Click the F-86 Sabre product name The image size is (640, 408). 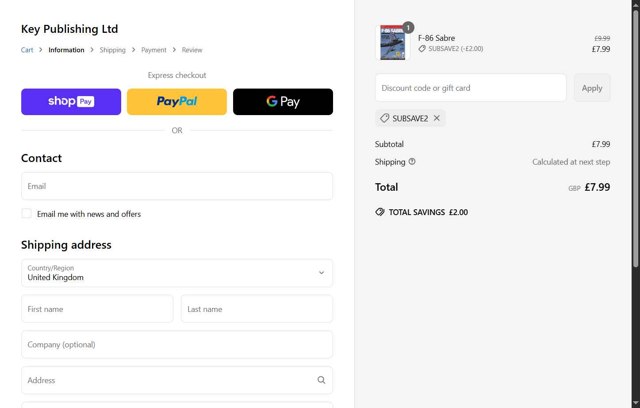436,38
